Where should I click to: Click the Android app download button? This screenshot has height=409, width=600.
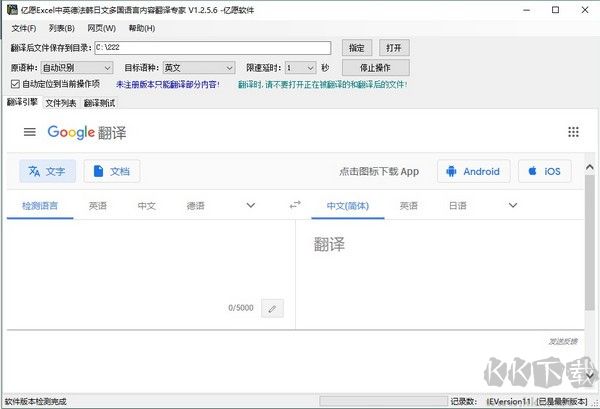pos(474,171)
